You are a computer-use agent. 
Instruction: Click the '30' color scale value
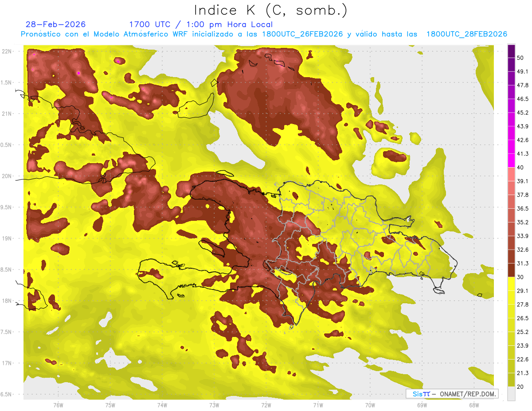[520, 277]
